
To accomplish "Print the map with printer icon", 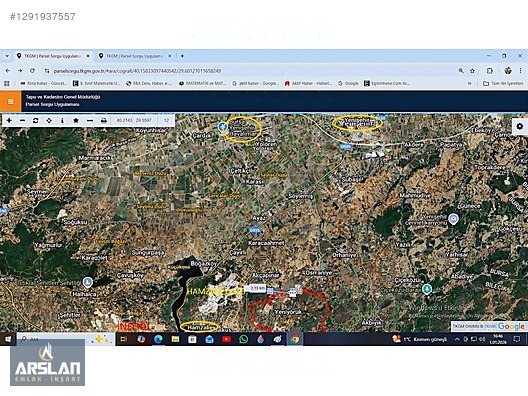I will 104,121.
